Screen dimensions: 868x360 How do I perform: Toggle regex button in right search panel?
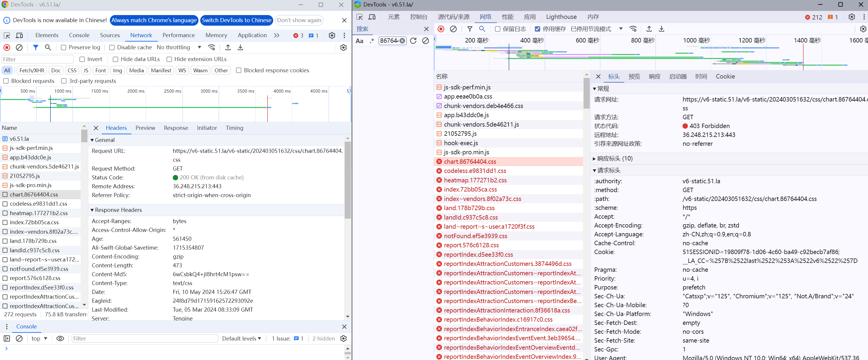click(372, 41)
